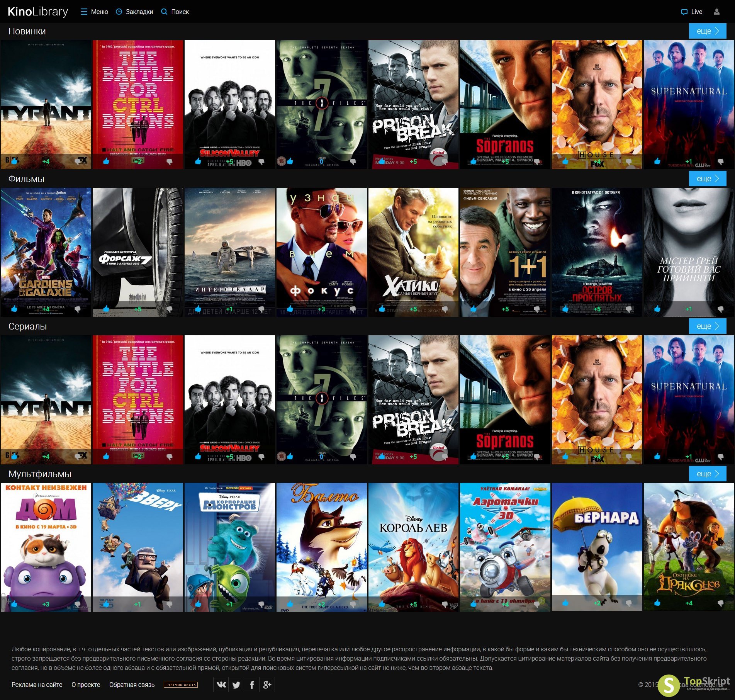The image size is (735, 700).
Task: Open the VK social page
Action: [x=221, y=685]
